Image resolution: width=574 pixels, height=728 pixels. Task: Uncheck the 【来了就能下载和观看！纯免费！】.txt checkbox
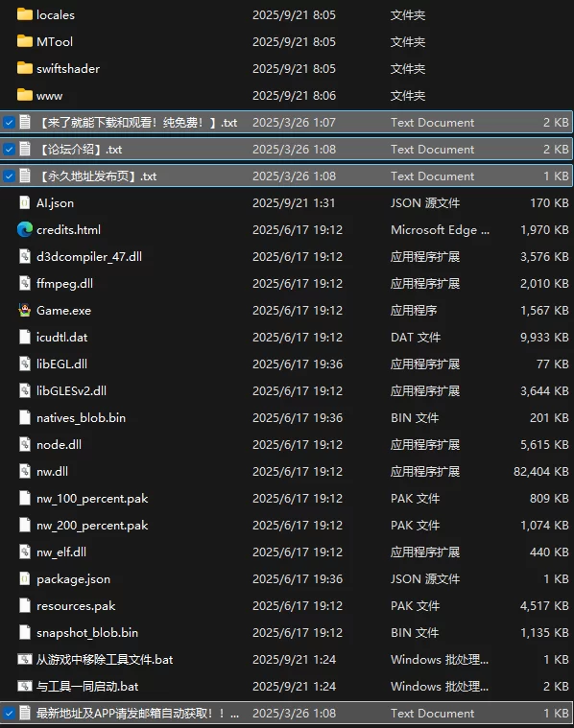tap(9, 123)
